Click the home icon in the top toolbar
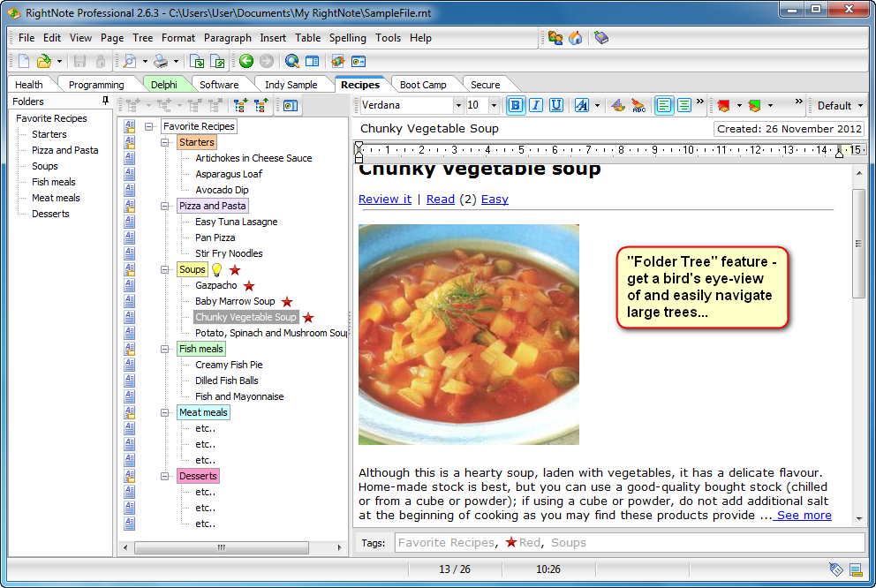876x588 pixels. 576,38
